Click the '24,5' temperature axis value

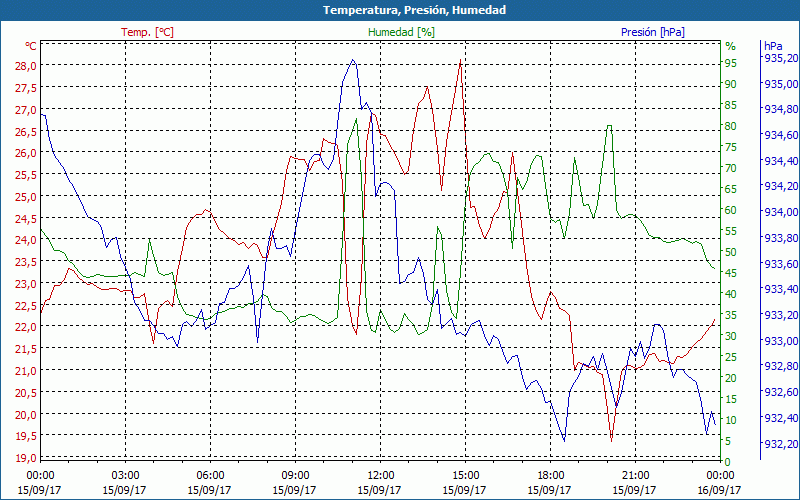click(x=26, y=218)
